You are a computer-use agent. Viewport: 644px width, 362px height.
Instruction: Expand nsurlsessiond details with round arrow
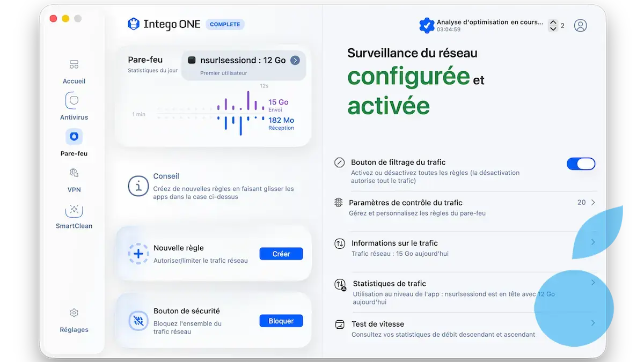click(295, 61)
